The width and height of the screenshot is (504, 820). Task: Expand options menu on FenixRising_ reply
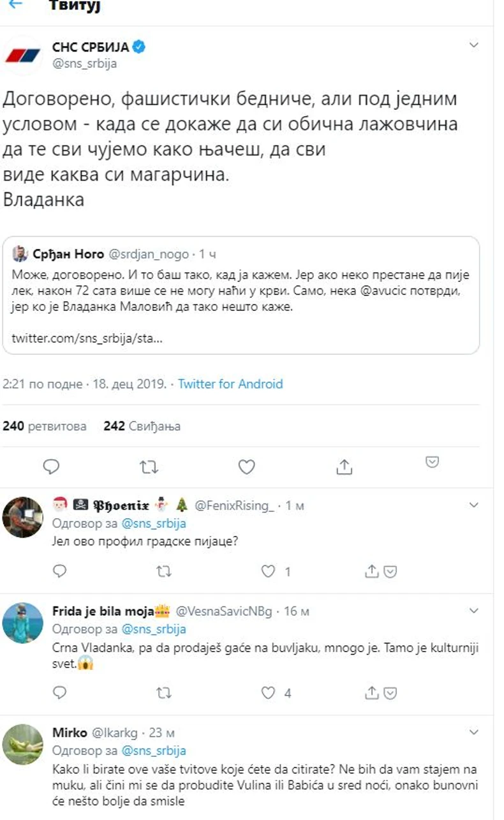(x=474, y=505)
